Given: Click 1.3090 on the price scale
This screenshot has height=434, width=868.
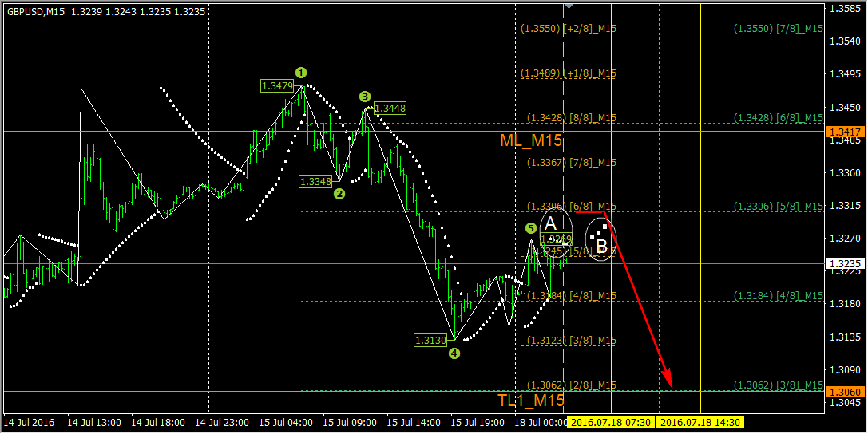Looking at the screenshot, I should (x=846, y=369).
